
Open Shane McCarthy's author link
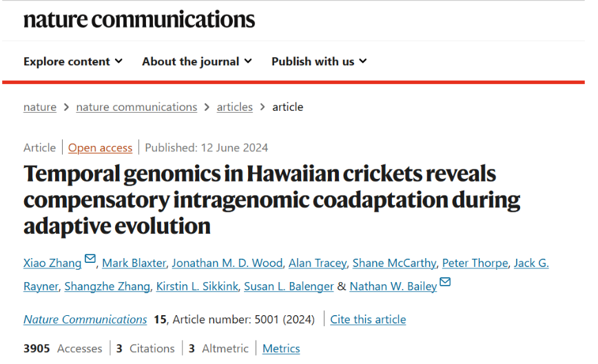[x=394, y=263]
